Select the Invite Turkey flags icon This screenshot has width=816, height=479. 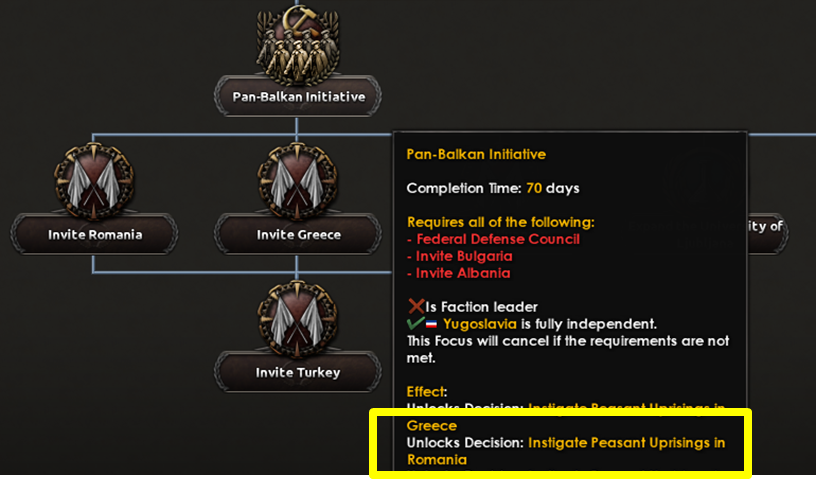(298, 318)
